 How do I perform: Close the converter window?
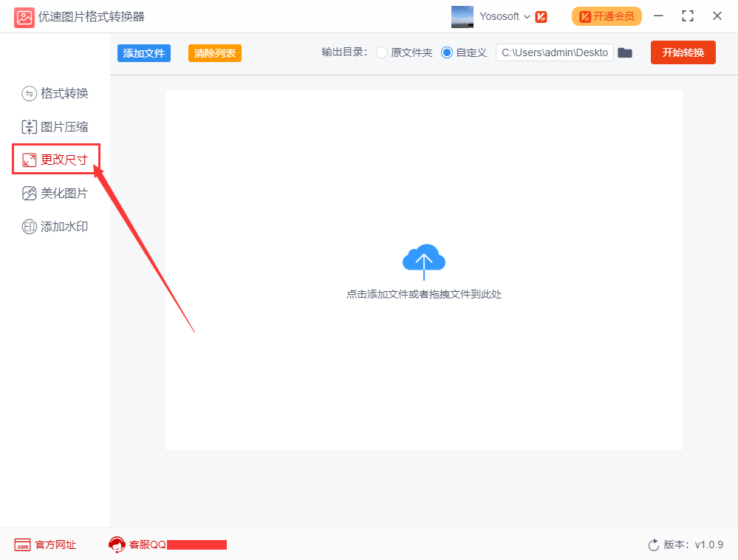click(x=717, y=16)
